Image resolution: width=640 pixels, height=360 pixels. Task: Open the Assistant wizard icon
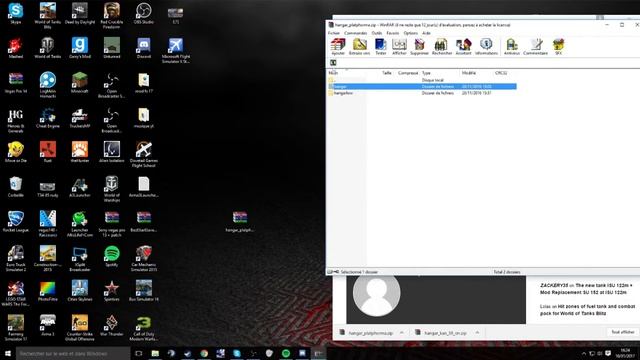click(x=463, y=47)
